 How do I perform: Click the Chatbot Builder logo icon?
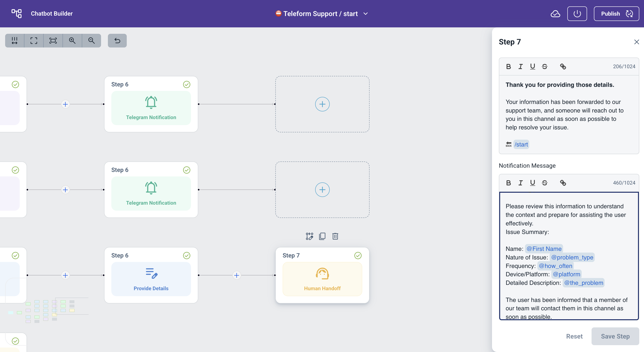pyautogui.click(x=16, y=13)
